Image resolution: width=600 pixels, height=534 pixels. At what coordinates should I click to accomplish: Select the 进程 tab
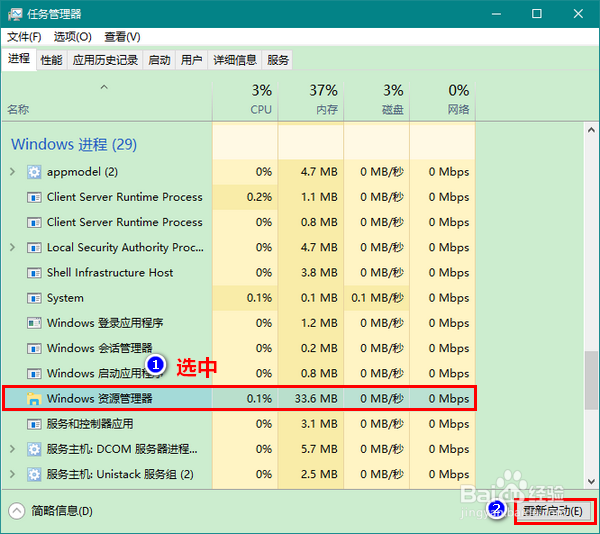click(x=19, y=59)
